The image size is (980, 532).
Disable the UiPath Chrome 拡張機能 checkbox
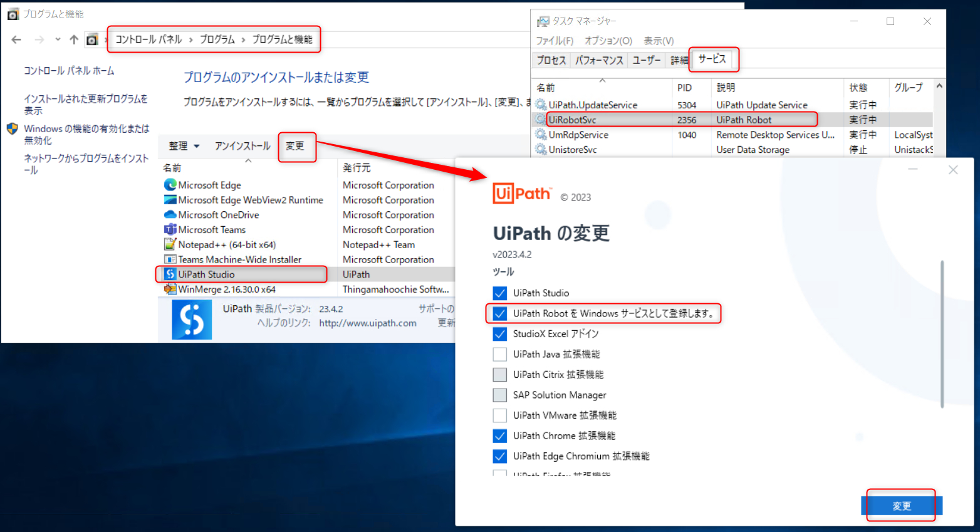[499, 436]
